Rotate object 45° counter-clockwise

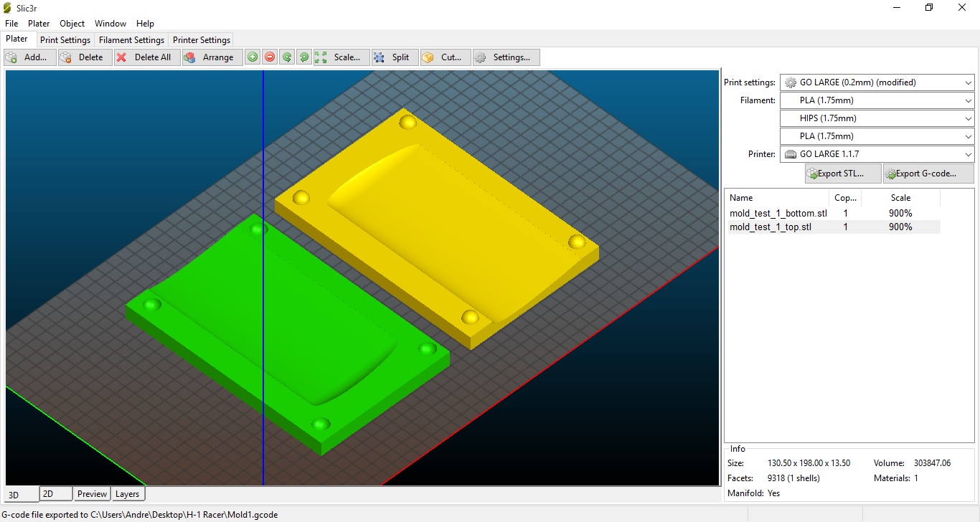287,57
